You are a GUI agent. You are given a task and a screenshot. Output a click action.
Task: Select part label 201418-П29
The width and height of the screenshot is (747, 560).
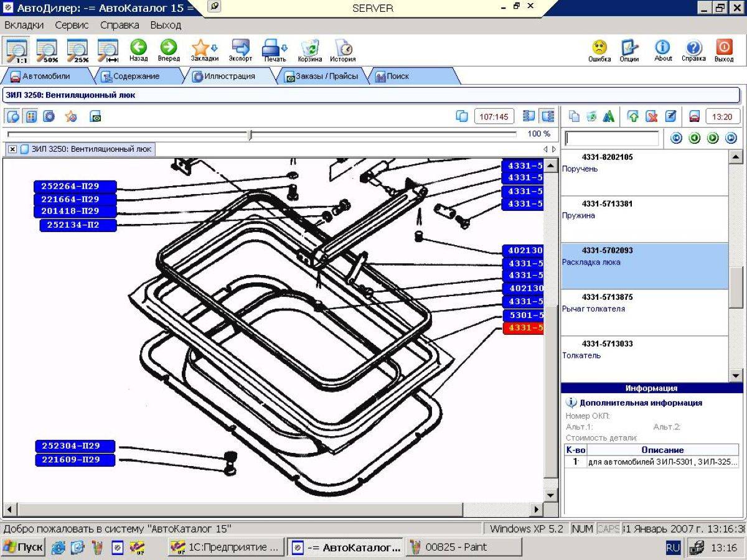(75, 212)
